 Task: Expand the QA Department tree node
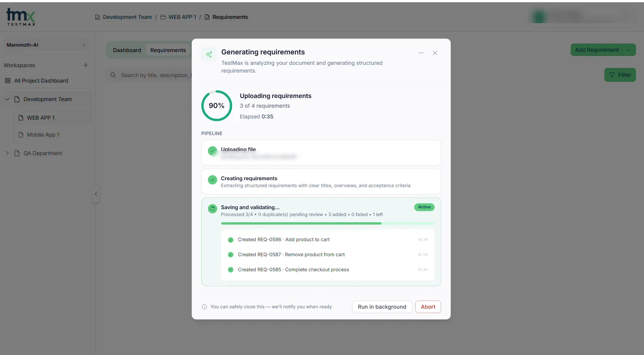pyautogui.click(x=7, y=153)
